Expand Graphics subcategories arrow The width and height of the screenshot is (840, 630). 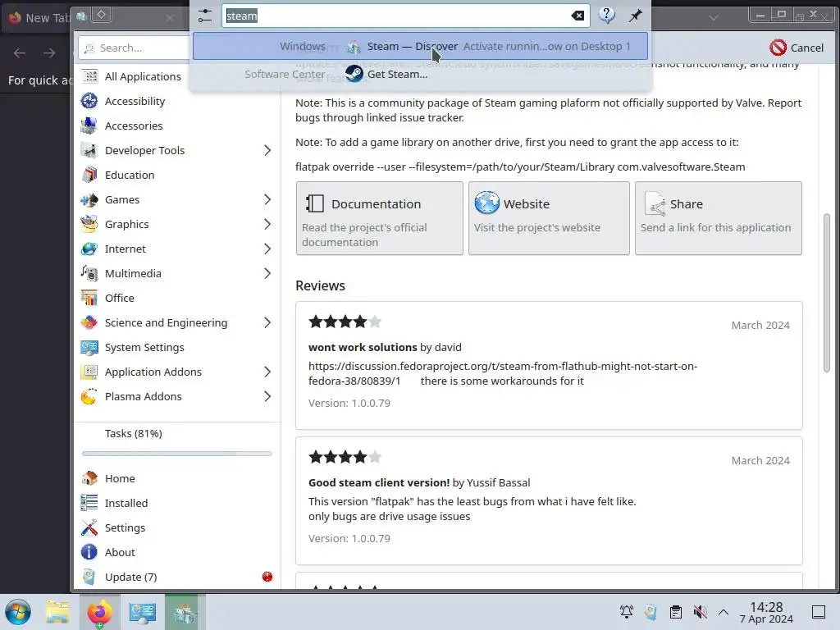(x=267, y=225)
